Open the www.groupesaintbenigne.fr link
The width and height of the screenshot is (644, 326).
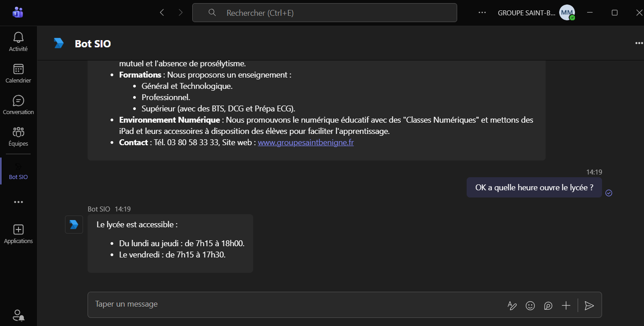306,142
